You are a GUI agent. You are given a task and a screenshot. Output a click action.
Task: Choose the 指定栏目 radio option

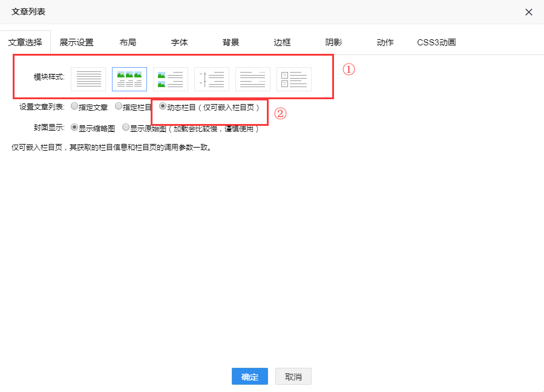click(x=119, y=106)
